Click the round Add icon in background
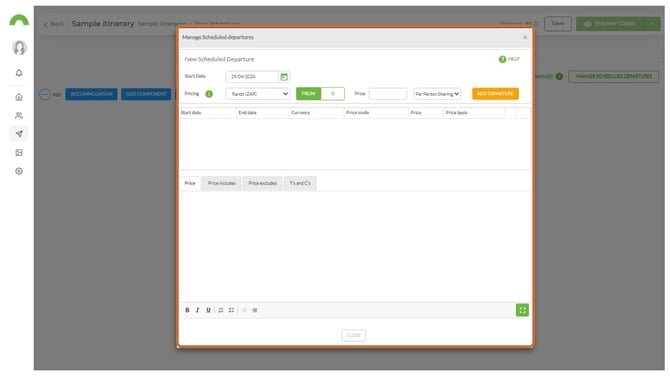Screen dimensions: 670x385 (45, 94)
